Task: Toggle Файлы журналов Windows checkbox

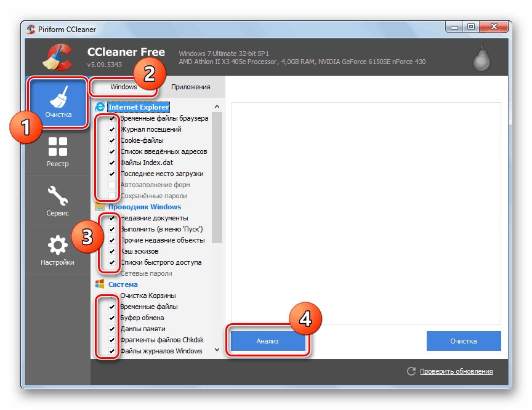Action: pos(112,351)
